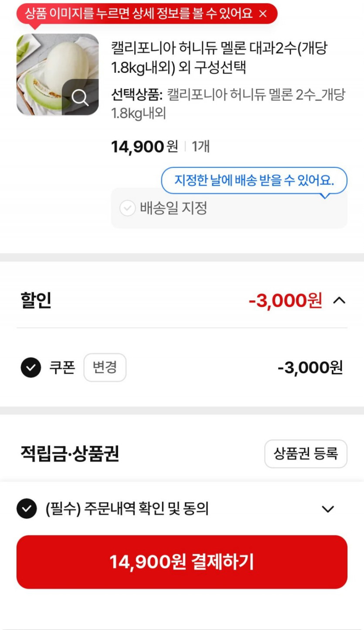Screen dimensions: 364x630
Task: Click the 적립금·상품권 section heading
Action: point(70,454)
